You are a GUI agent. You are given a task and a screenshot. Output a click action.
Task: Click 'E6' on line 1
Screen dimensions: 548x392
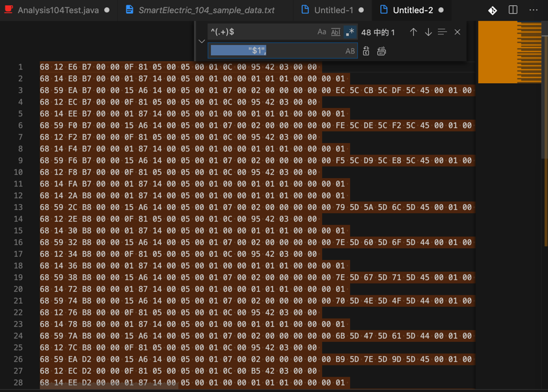click(73, 67)
